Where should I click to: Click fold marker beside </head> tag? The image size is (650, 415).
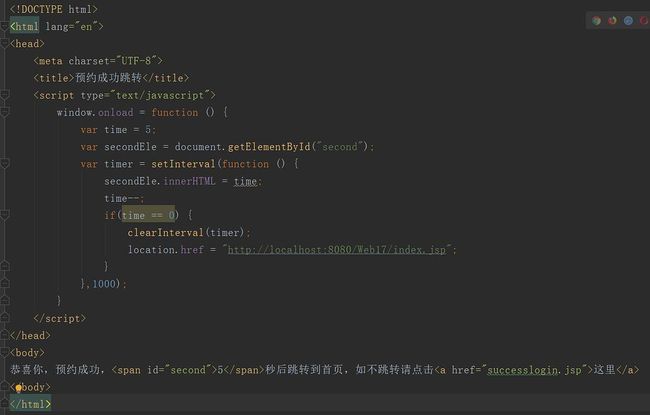coord(5,335)
